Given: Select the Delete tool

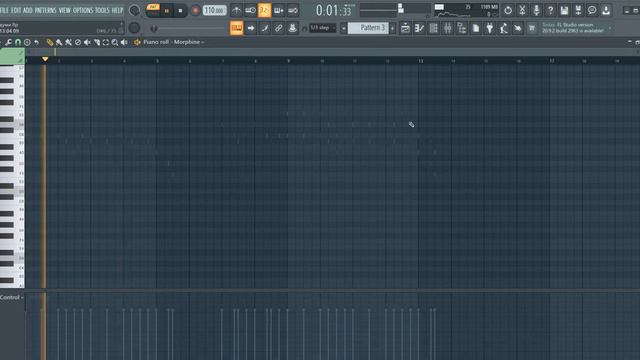Looking at the screenshot, I should point(78,42).
